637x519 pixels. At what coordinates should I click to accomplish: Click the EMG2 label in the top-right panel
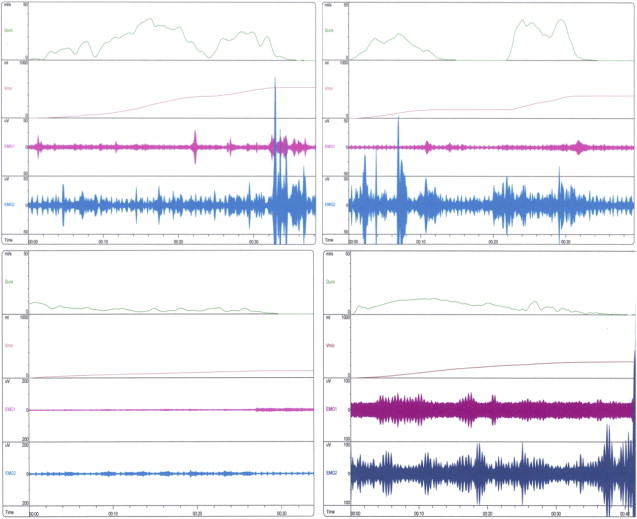[x=330, y=204]
